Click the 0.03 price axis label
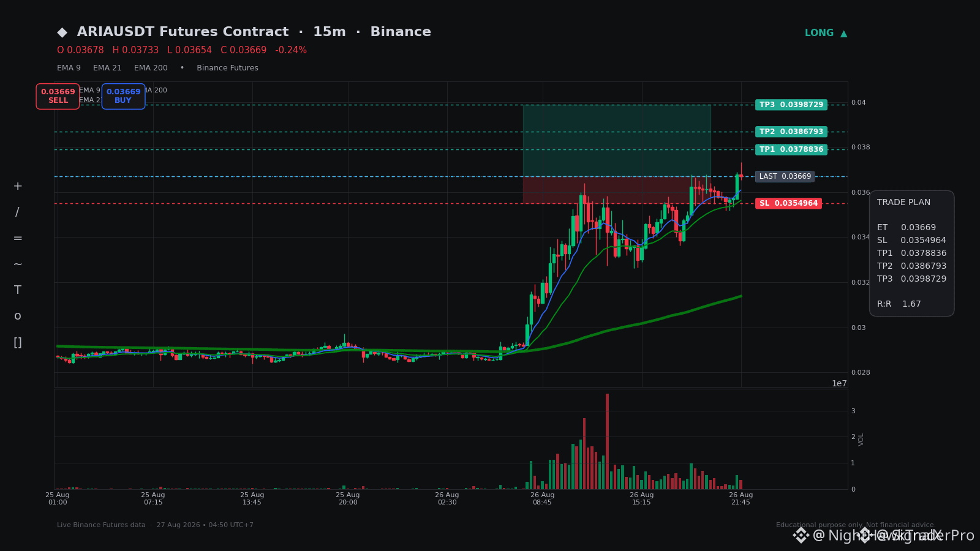This screenshot has height=551, width=980. coord(859,328)
